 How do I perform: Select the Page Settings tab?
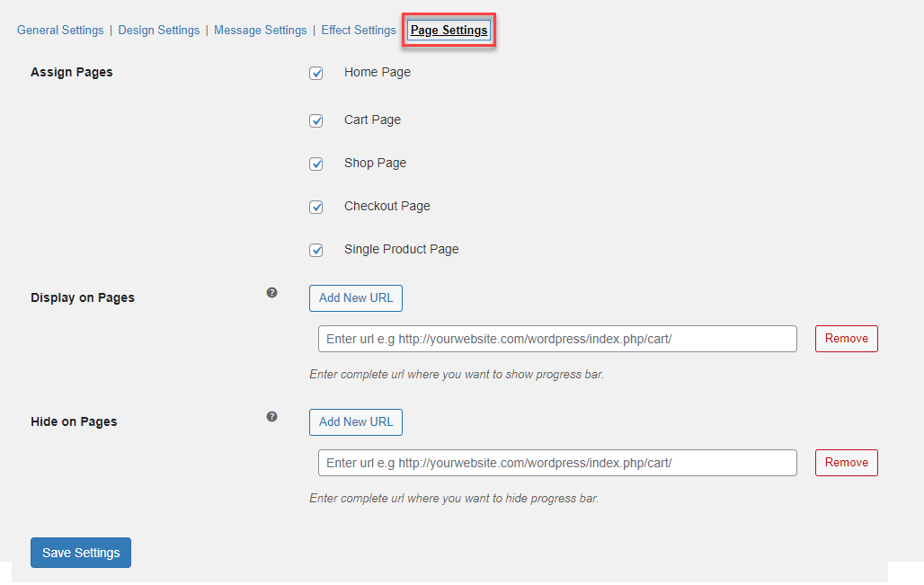click(x=449, y=31)
